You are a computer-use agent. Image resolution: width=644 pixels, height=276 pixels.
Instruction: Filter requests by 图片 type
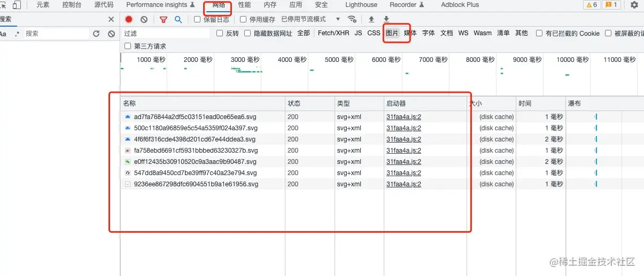(x=392, y=33)
